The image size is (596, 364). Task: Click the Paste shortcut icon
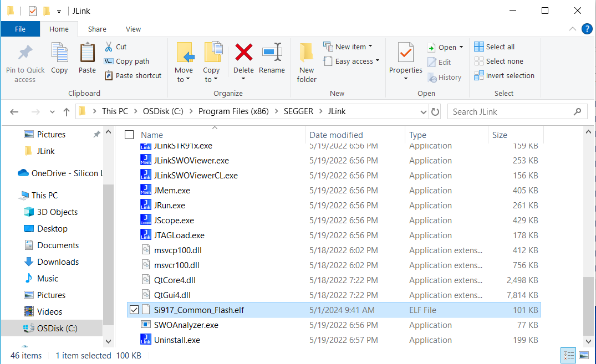pyautogui.click(x=109, y=75)
